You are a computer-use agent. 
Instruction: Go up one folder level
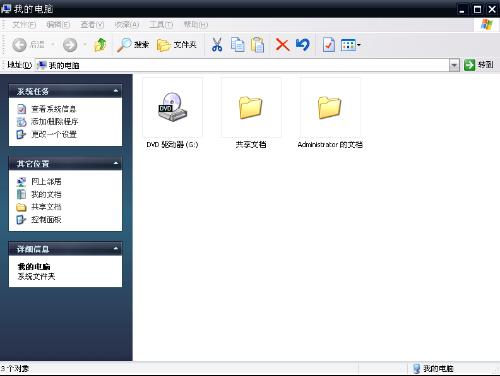[100, 45]
